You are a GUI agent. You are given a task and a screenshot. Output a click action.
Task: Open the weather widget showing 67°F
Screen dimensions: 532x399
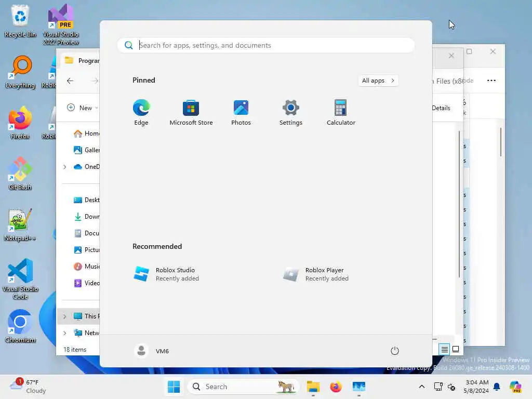pyautogui.click(x=28, y=387)
